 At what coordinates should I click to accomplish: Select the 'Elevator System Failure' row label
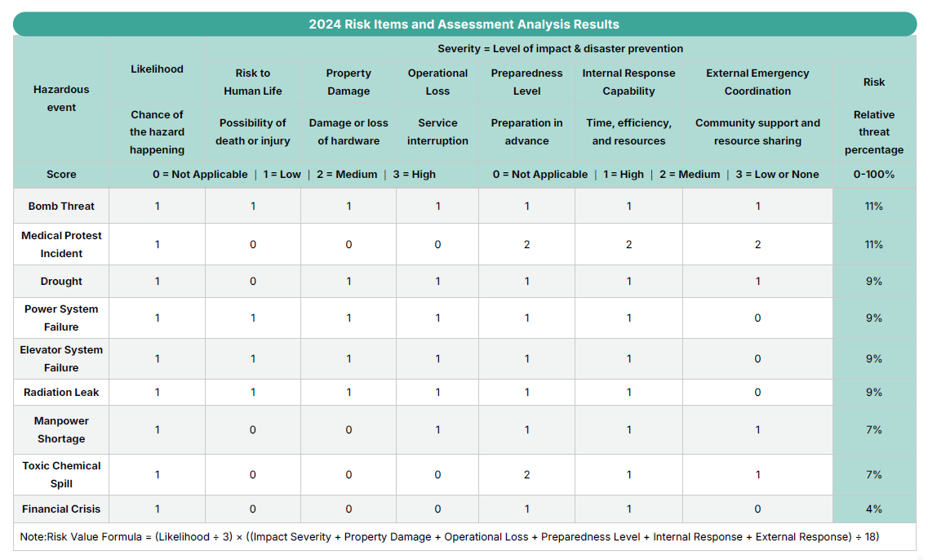click(61, 358)
